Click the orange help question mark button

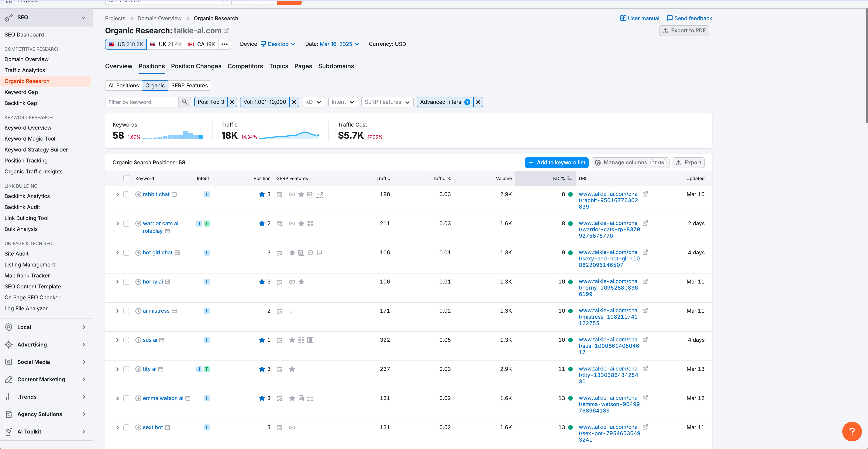click(852, 431)
